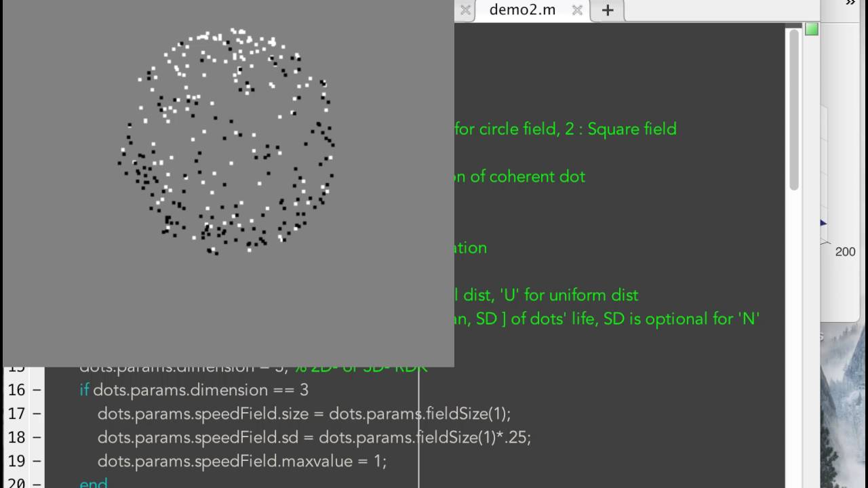Select line number 16 in gutter
The image size is (868, 488).
[x=16, y=390]
